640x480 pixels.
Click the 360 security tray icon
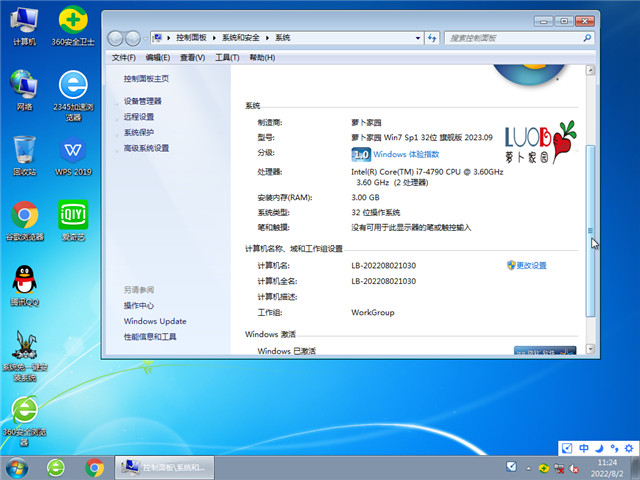pyautogui.click(x=543, y=469)
